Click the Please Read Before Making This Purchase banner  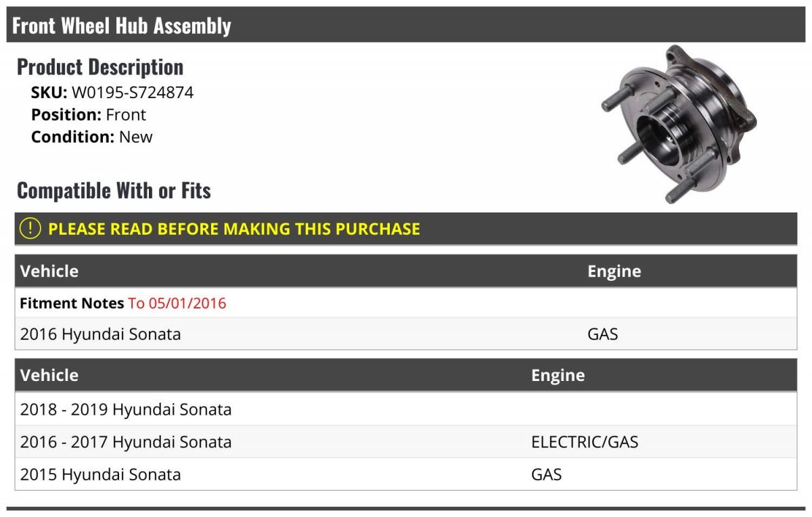point(406,229)
